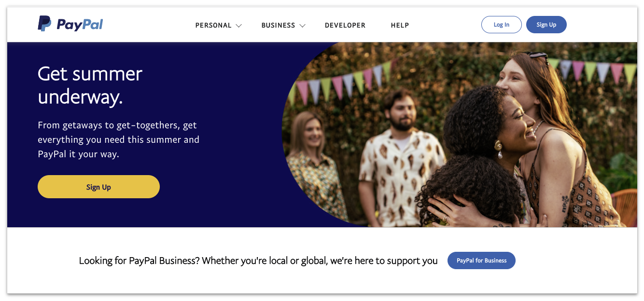644x301 pixels.
Task: Open the Help menu item
Action: pyautogui.click(x=400, y=25)
